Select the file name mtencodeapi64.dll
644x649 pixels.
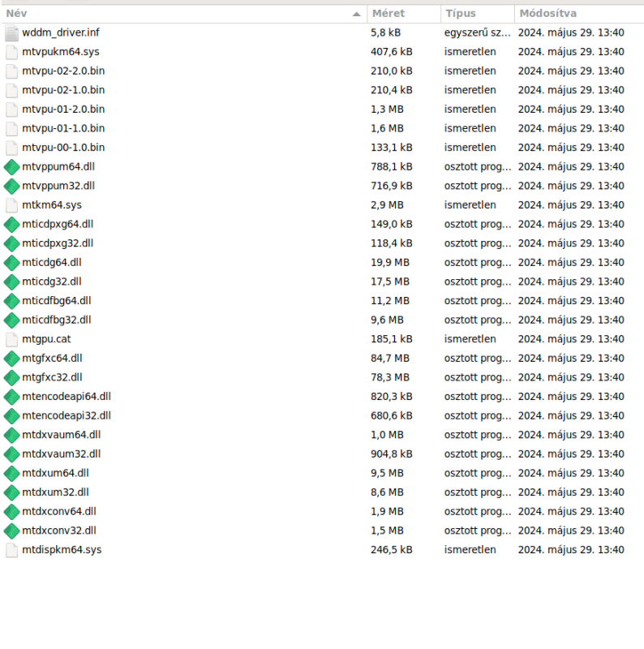(67, 397)
